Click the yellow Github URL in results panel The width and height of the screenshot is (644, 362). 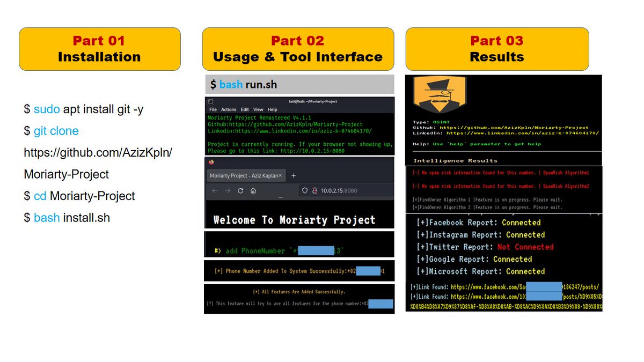pos(514,128)
